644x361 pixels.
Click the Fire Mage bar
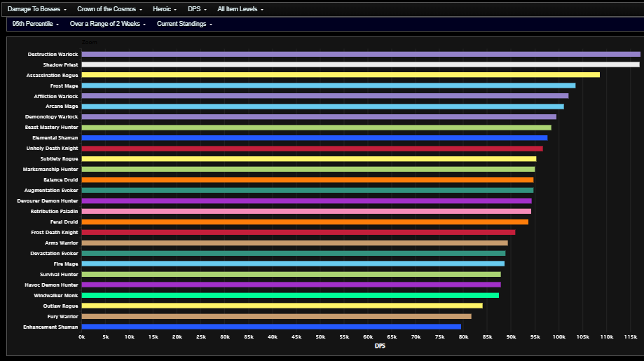(293, 264)
